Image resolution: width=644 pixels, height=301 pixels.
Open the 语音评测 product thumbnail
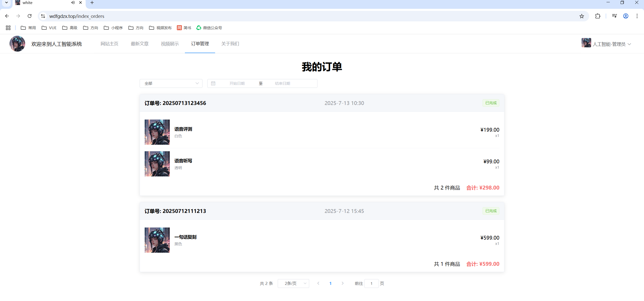(157, 132)
